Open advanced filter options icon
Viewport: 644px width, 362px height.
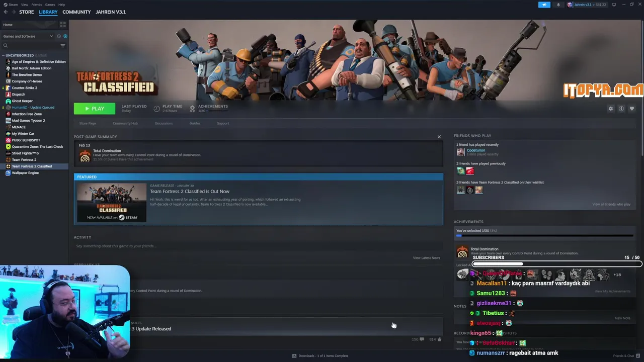point(63,46)
